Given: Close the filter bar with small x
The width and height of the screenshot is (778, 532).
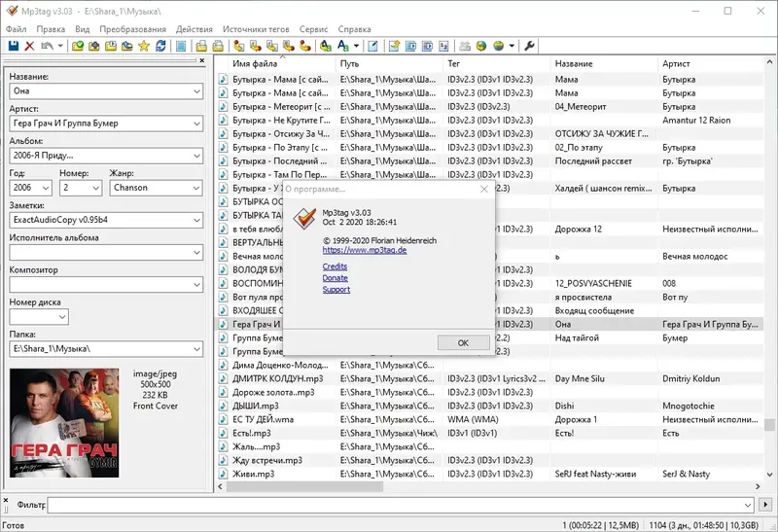Looking at the screenshot, I should point(6,500).
